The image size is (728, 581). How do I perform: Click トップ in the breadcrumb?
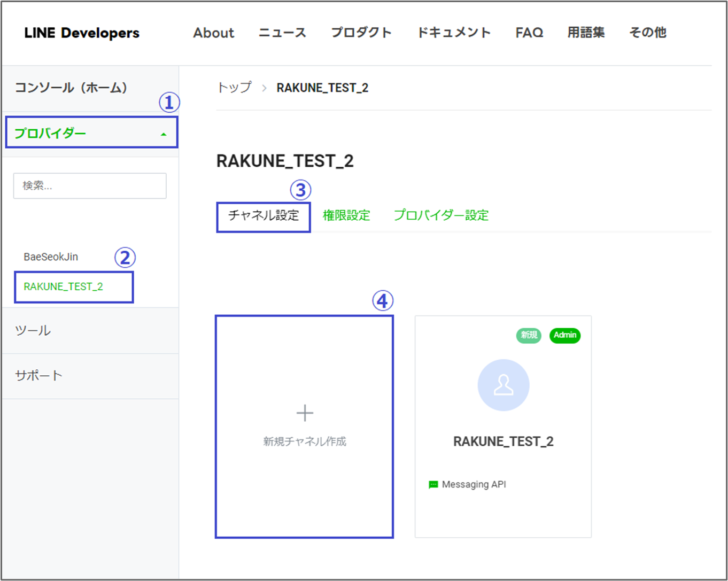point(235,88)
